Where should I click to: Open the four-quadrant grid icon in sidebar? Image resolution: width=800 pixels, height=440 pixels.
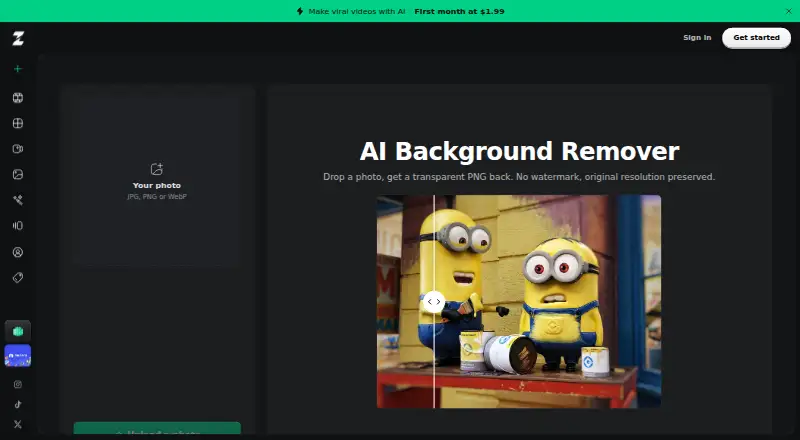[x=18, y=124]
